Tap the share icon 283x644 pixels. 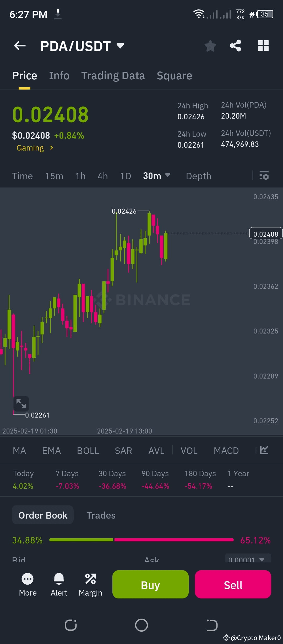point(235,46)
